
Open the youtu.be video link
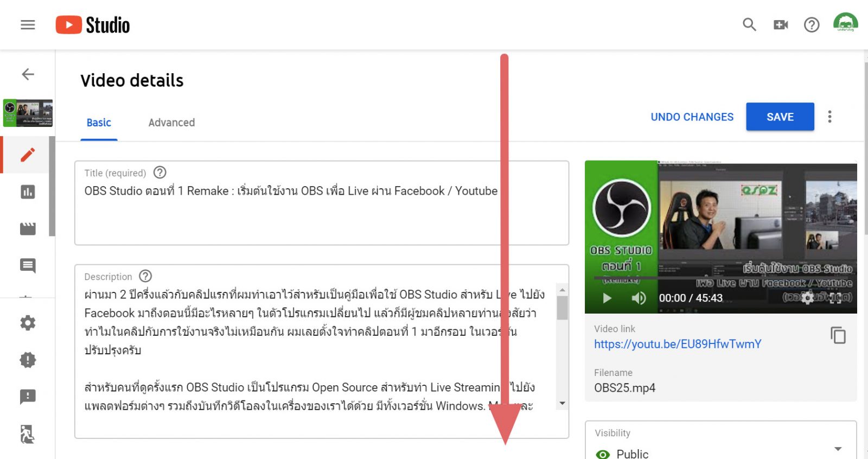[x=678, y=344]
